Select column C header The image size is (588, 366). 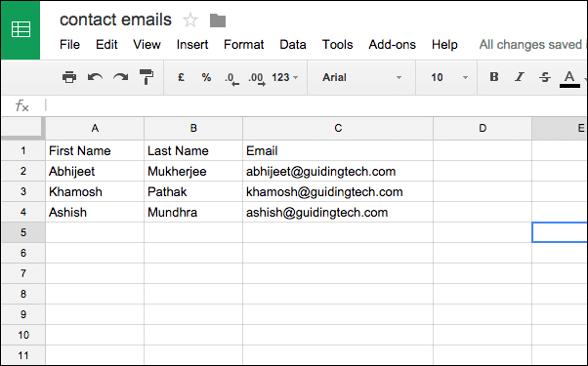(x=338, y=129)
